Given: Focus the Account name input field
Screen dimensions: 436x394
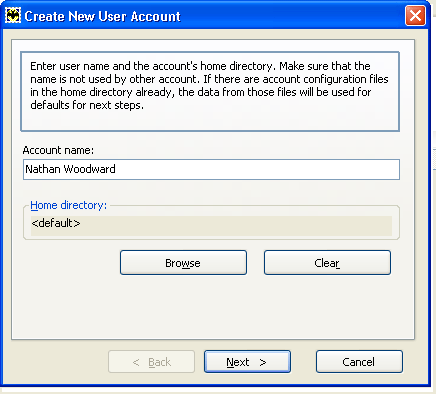Looking at the screenshot, I should (211, 169).
